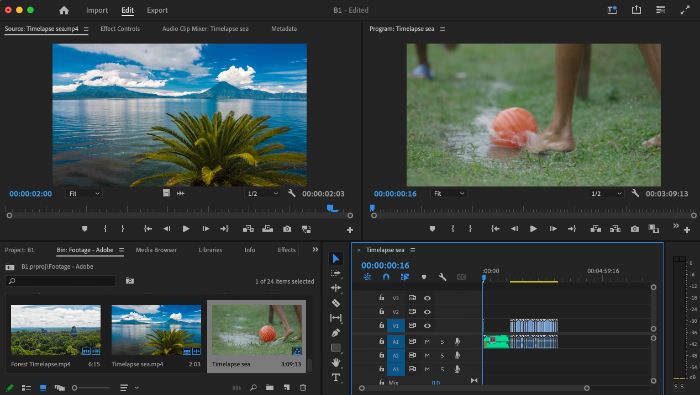700x395 pixels.
Task: Play in Program monitor
Action: (x=533, y=229)
